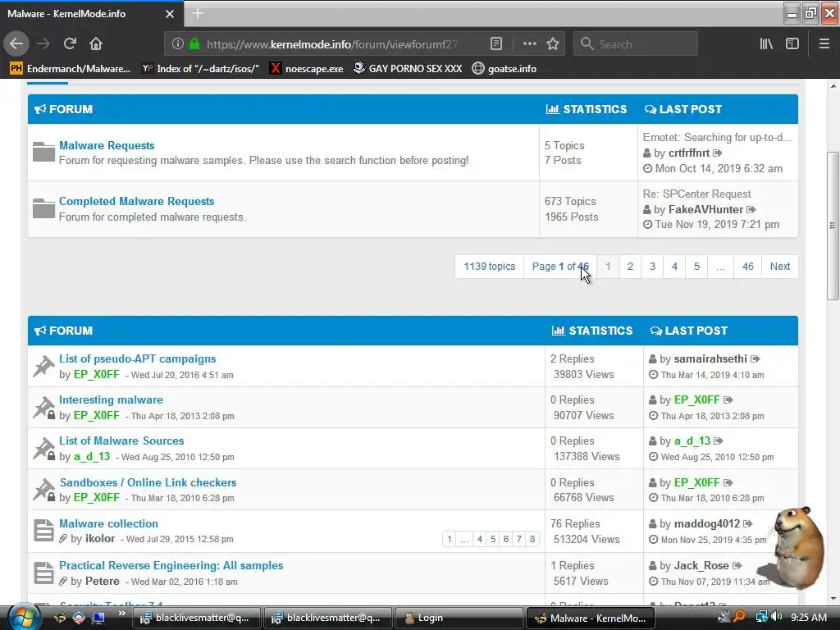
Task: Open List of pseudo-APT campaigns topic
Action: click(138, 359)
